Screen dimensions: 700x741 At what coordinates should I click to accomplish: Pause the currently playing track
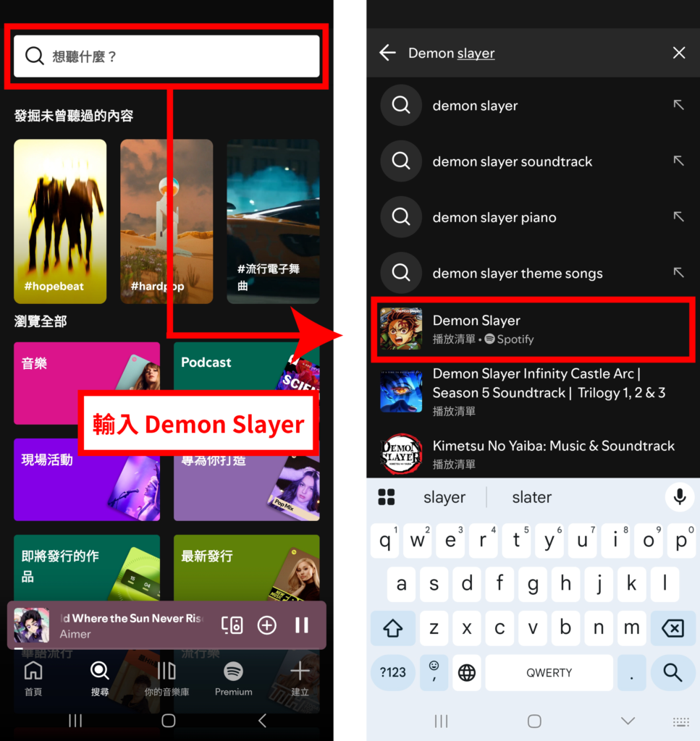point(302,625)
